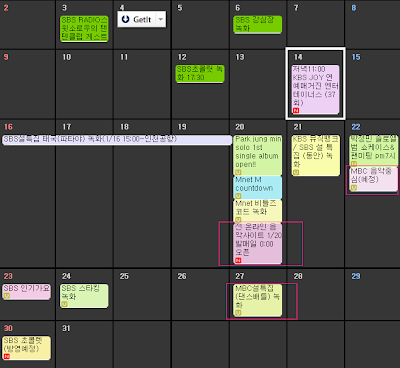
Task: Click the U icon in Mnet 비틀즈코드 녹화 event
Action: coord(238,219)
